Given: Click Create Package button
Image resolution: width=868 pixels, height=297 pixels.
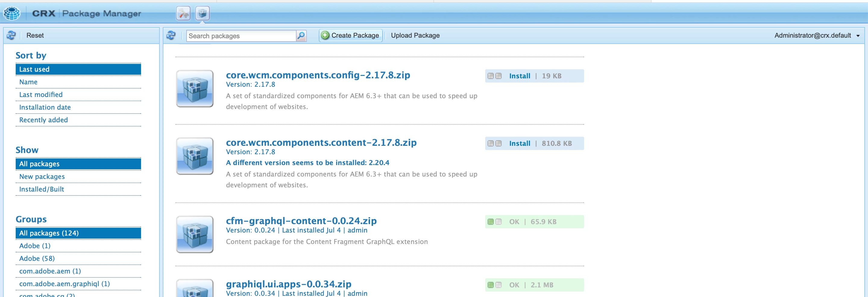Looking at the screenshot, I should [x=351, y=35].
